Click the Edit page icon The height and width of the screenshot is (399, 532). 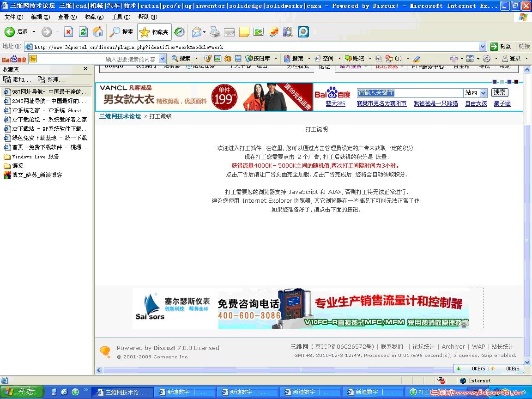pyautogui.click(x=230, y=32)
